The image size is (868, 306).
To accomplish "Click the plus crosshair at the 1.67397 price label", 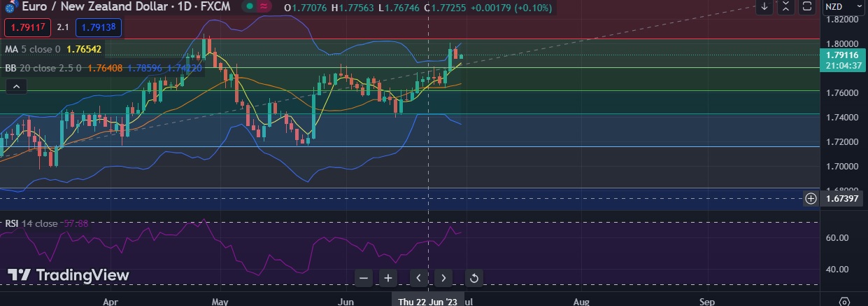I will (x=811, y=198).
